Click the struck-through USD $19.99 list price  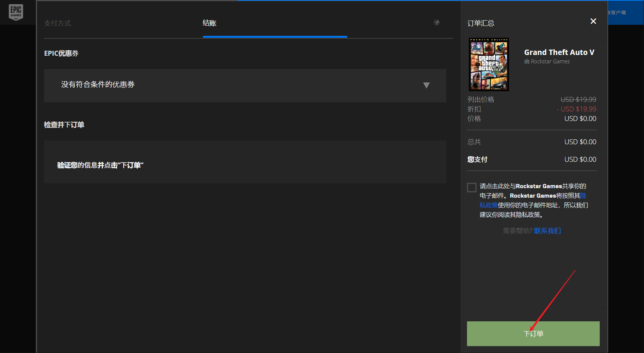click(578, 100)
